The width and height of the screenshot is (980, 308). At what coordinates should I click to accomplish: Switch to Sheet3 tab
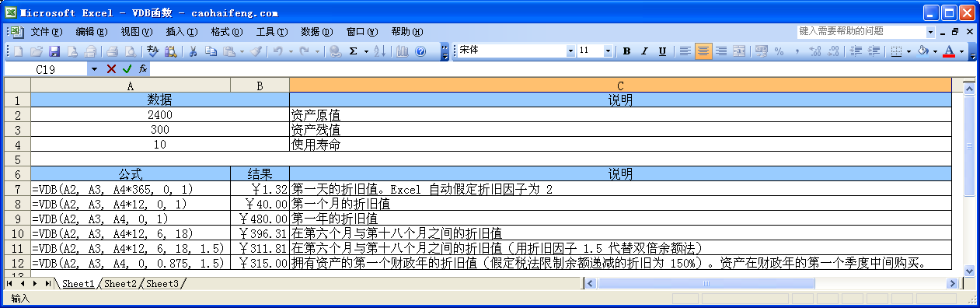click(x=163, y=284)
